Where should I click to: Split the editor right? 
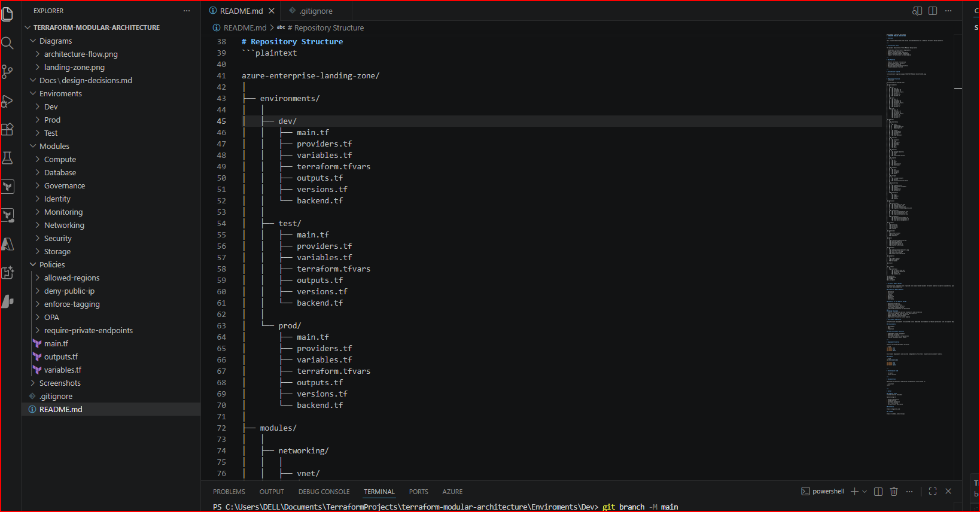(x=933, y=11)
